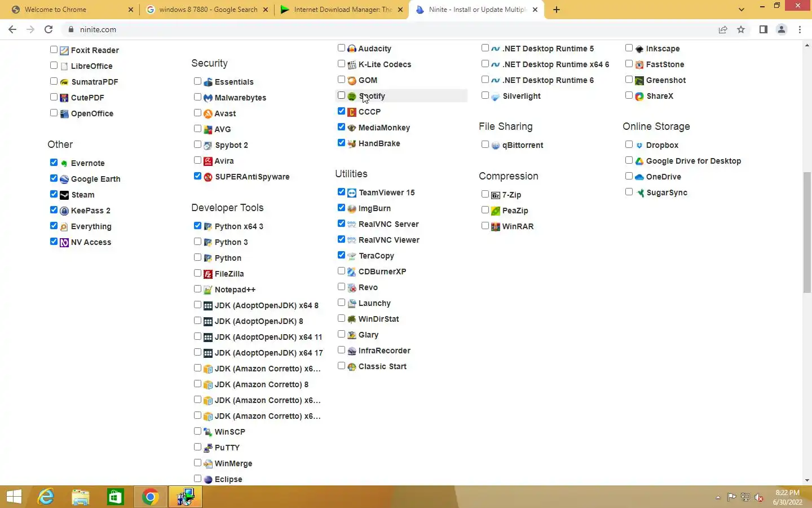Check the Silverlight checkbox
This screenshot has width=812, height=508.
485,95
